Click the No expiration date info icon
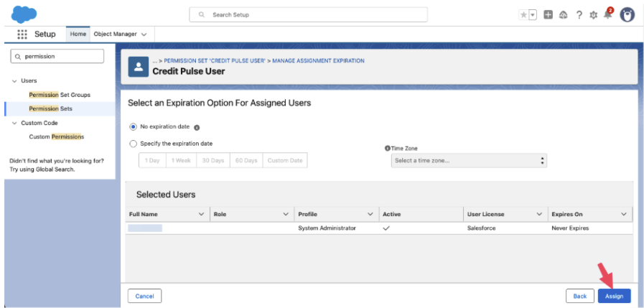 click(x=197, y=127)
